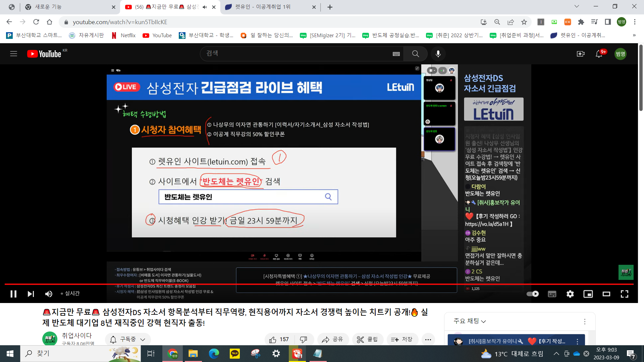Open more actions three-dot menu
644x362 pixels.
coord(428,340)
